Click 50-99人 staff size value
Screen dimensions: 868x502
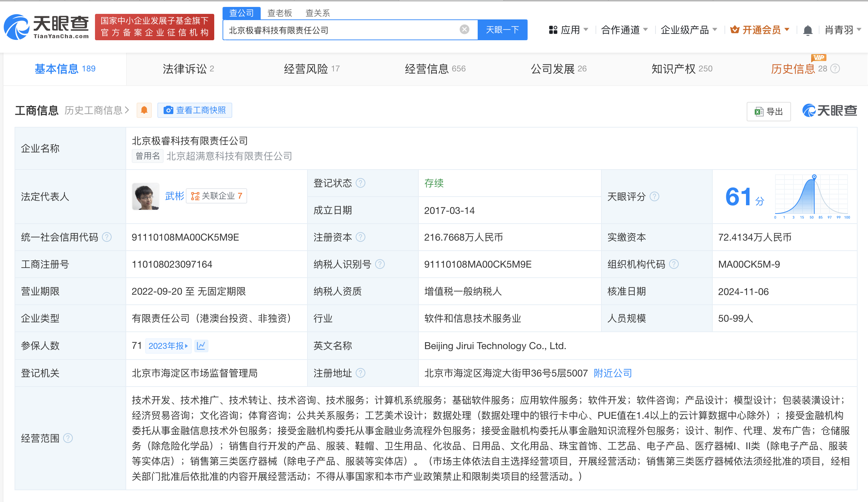click(736, 318)
